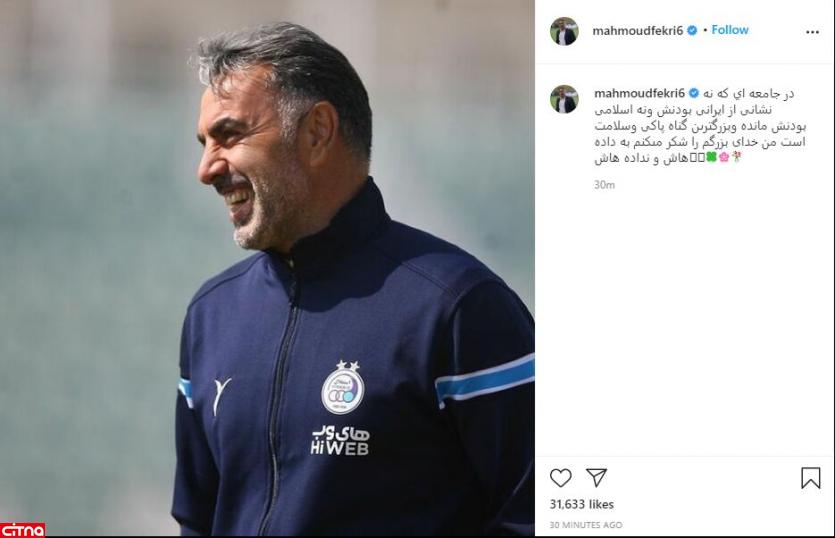This screenshot has width=835, height=538.
Task: Share the post via paper plane icon
Action: point(596,477)
